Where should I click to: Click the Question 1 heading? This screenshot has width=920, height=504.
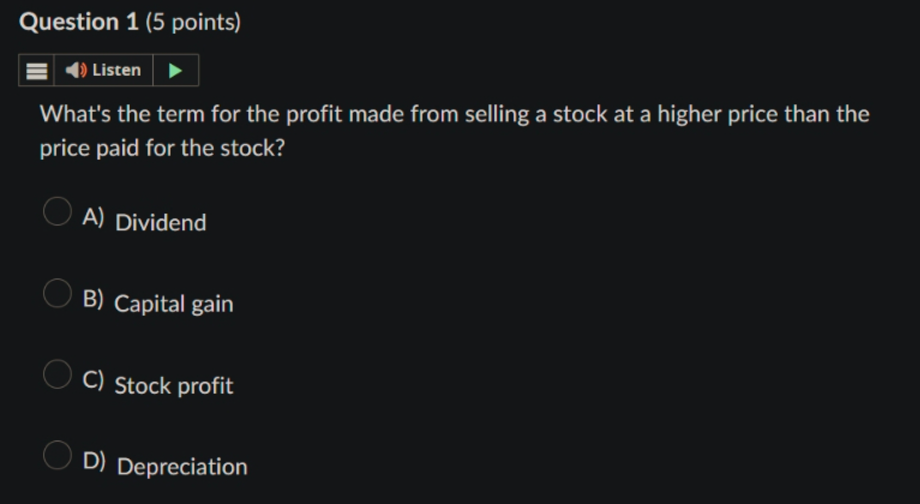(x=79, y=22)
